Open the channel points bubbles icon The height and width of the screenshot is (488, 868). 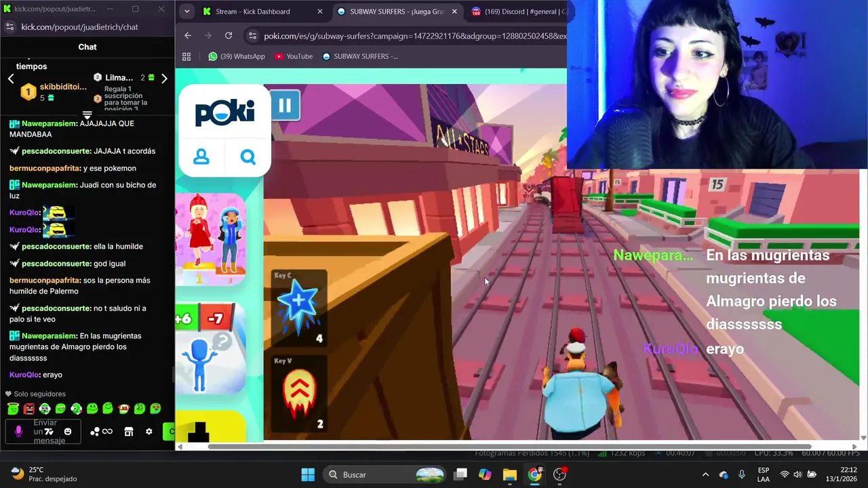point(95,431)
